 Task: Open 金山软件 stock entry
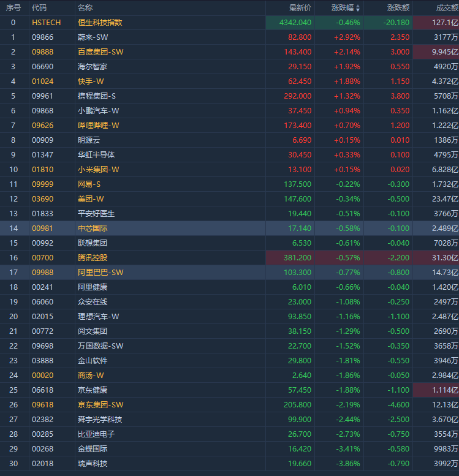click(x=93, y=361)
